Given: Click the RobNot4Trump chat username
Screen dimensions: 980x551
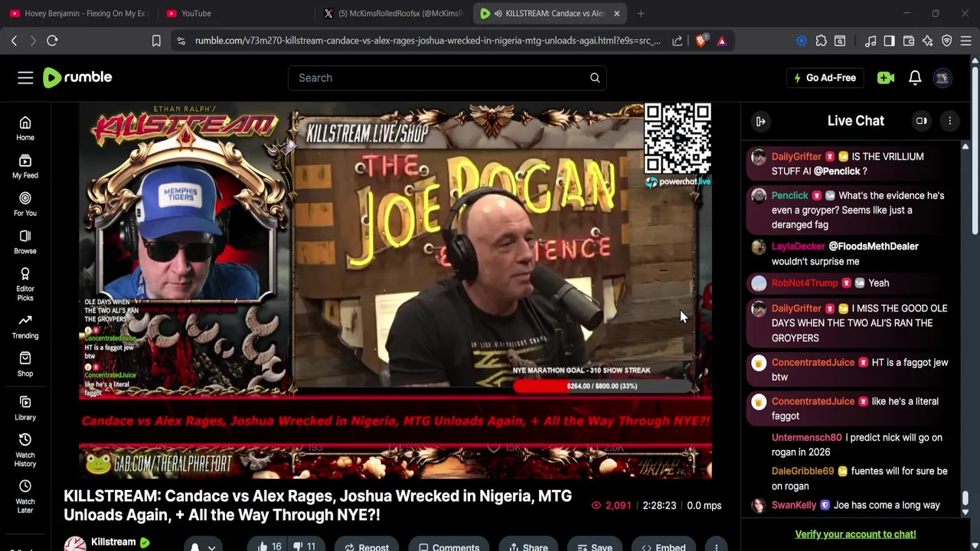Looking at the screenshot, I should 805,283.
